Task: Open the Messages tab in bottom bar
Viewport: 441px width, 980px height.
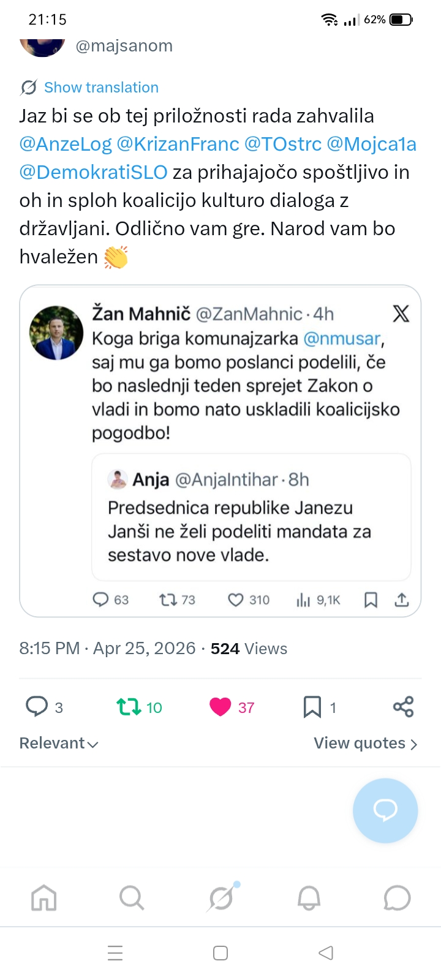Action: pyautogui.click(x=397, y=899)
